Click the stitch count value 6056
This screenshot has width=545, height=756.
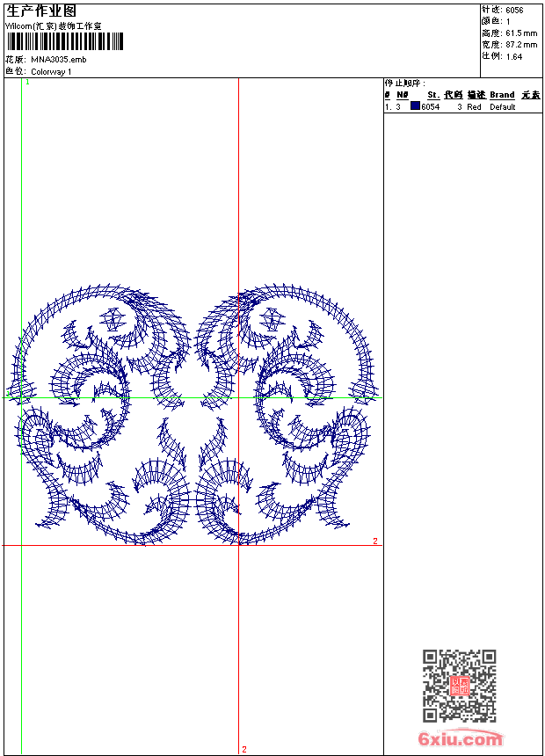click(x=514, y=11)
